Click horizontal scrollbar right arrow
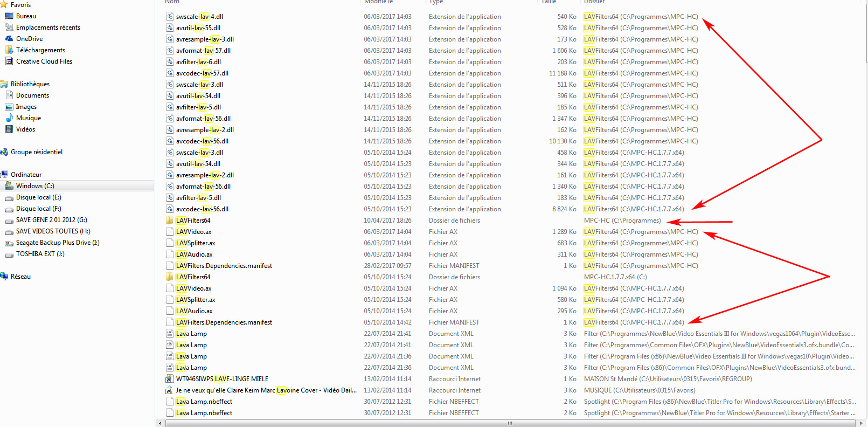This screenshot has width=868, height=427. [x=860, y=423]
